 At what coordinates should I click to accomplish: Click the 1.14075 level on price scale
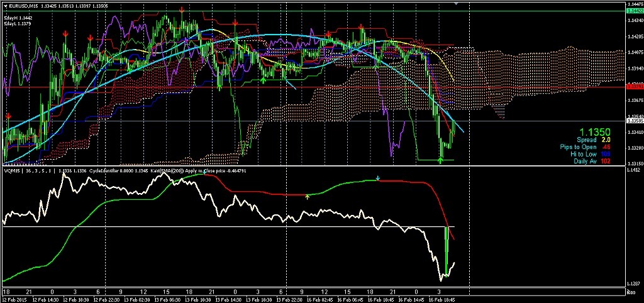[635, 53]
